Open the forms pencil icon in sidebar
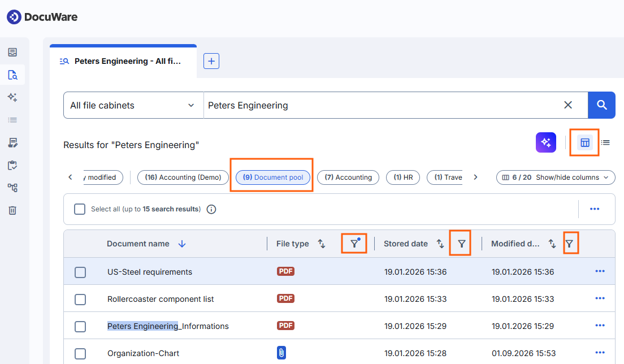Image resolution: width=624 pixels, height=364 pixels. click(12, 142)
